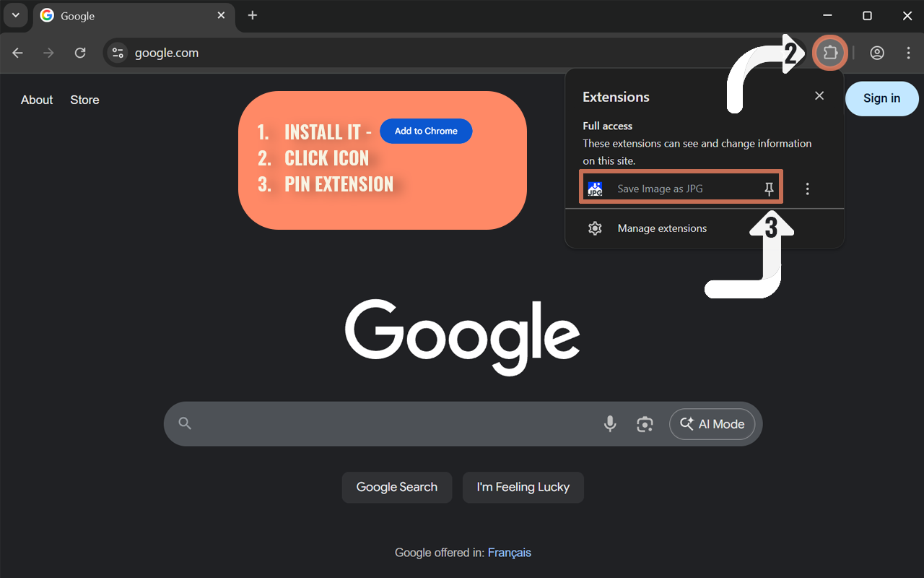Open more options for Save Image as JPG

[x=807, y=189]
